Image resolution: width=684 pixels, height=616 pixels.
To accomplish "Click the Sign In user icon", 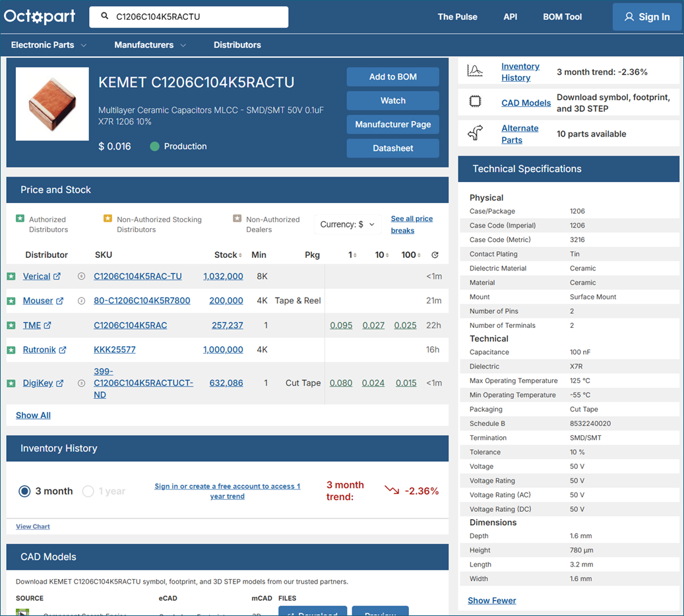I will point(629,17).
